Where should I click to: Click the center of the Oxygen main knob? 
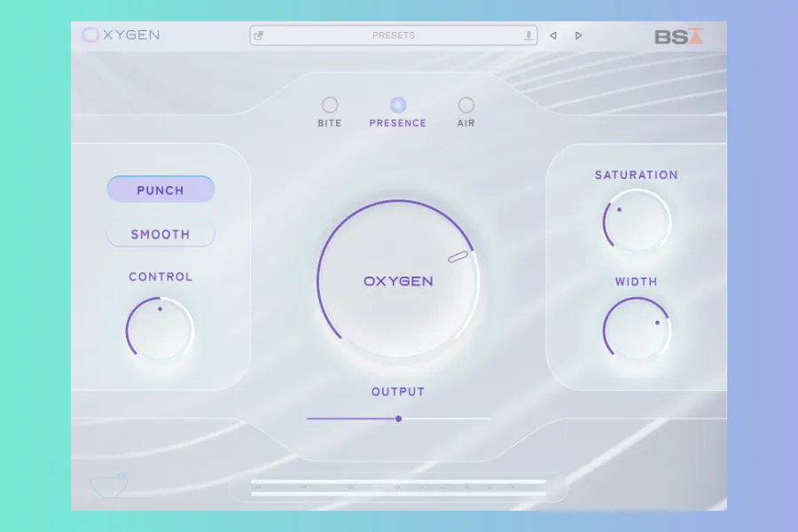click(398, 281)
